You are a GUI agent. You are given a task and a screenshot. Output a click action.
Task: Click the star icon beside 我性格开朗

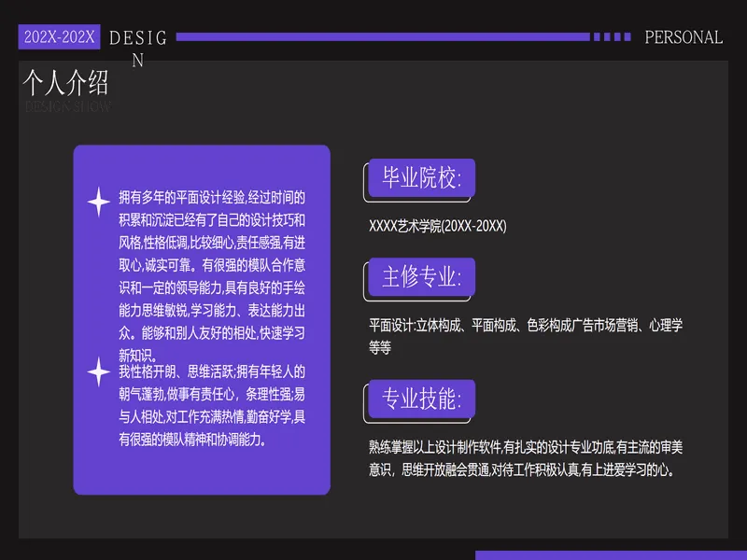click(x=99, y=371)
